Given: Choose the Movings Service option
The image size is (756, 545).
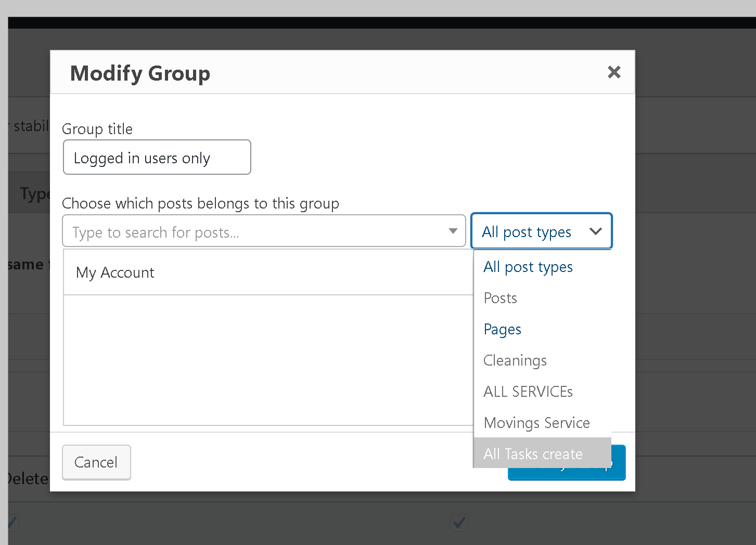Looking at the screenshot, I should click(542, 423).
